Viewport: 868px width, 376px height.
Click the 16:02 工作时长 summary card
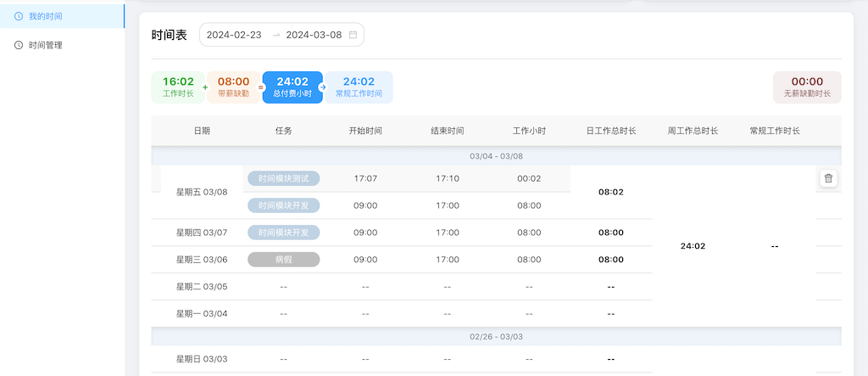pyautogui.click(x=178, y=87)
